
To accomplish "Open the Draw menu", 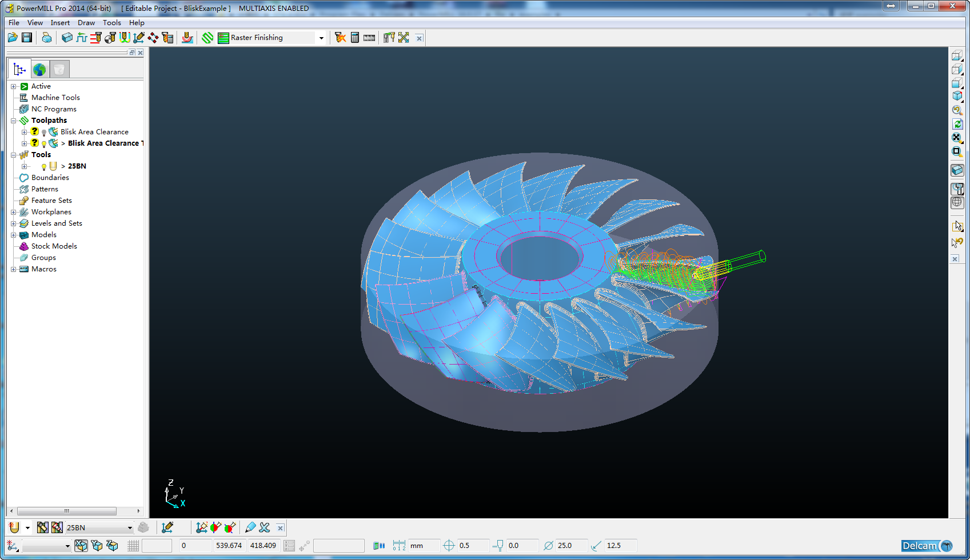I will (86, 23).
